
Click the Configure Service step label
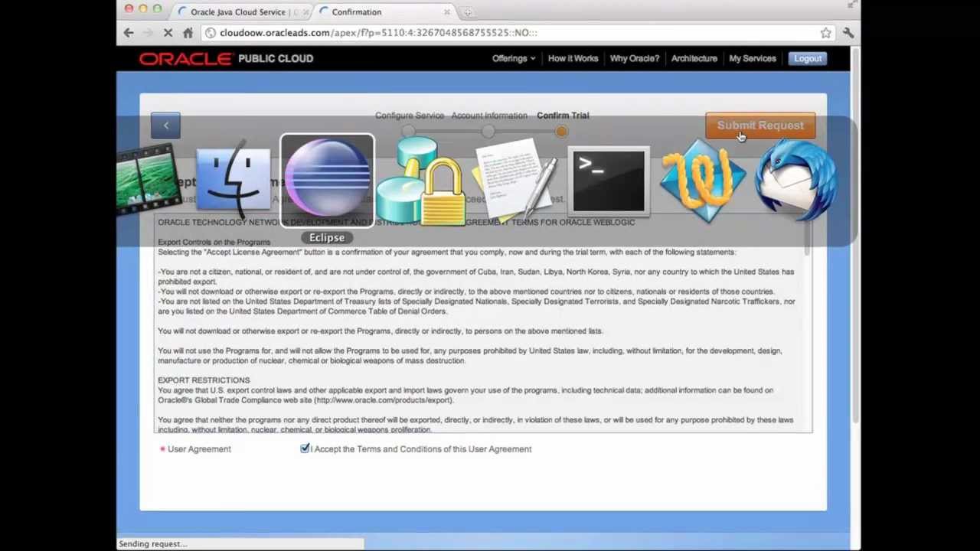tap(409, 116)
